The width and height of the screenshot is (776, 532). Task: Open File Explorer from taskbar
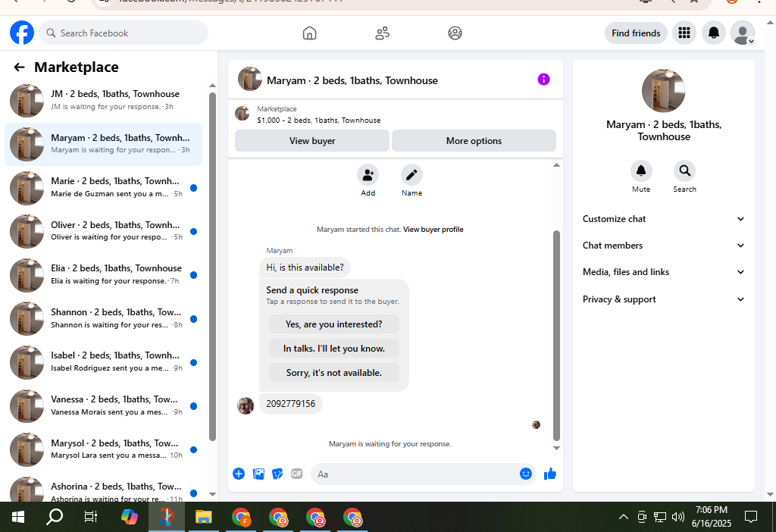[203, 517]
